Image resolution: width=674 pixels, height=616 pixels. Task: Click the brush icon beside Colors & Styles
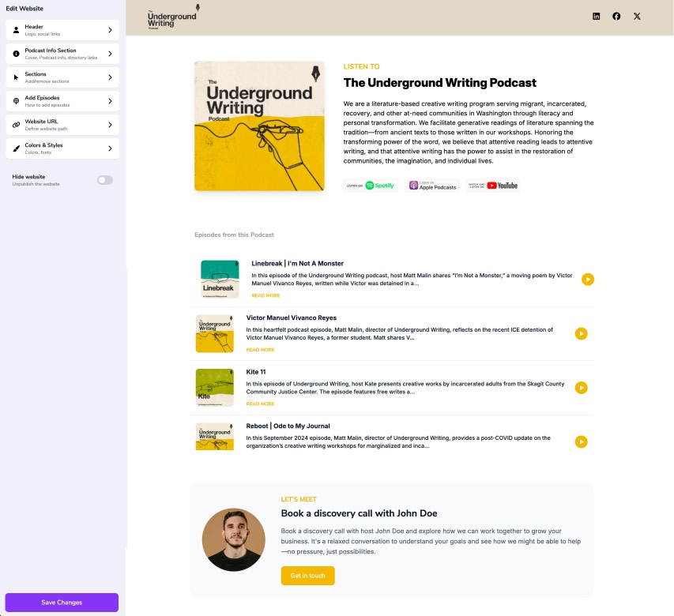pos(16,148)
